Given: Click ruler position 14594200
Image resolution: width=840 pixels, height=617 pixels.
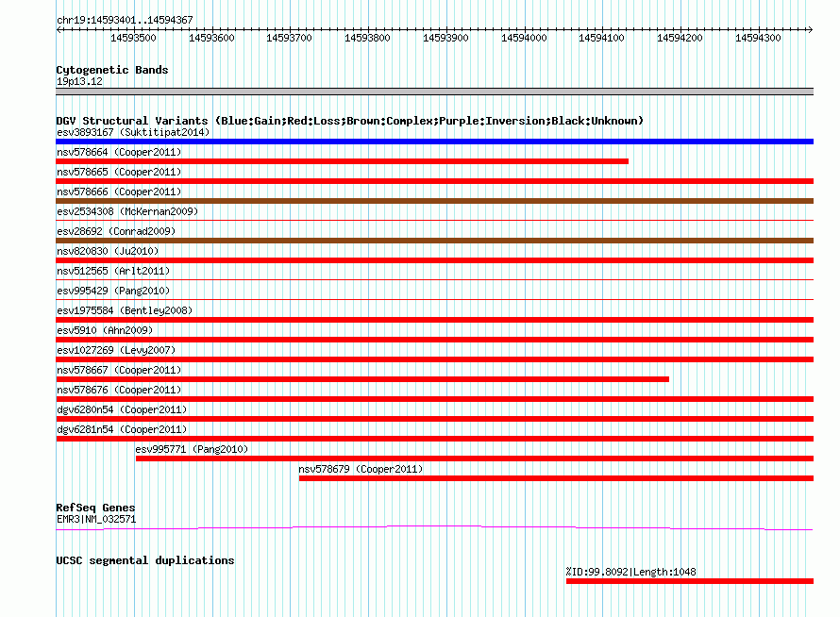Looking at the screenshot, I should [x=680, y=38].
